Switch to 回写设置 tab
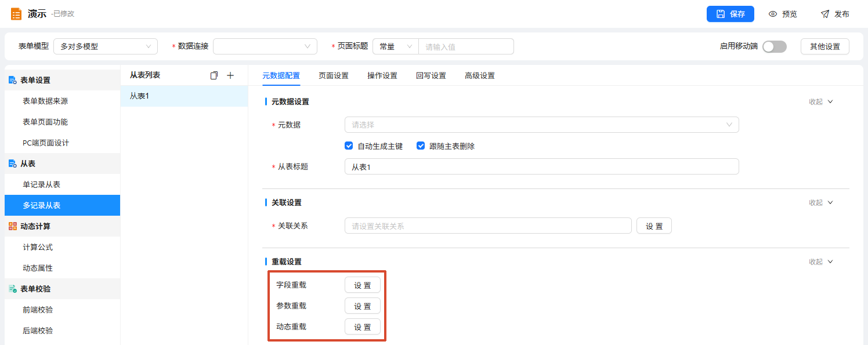Viewport: 868px width, 345px height. click(431, 75)
